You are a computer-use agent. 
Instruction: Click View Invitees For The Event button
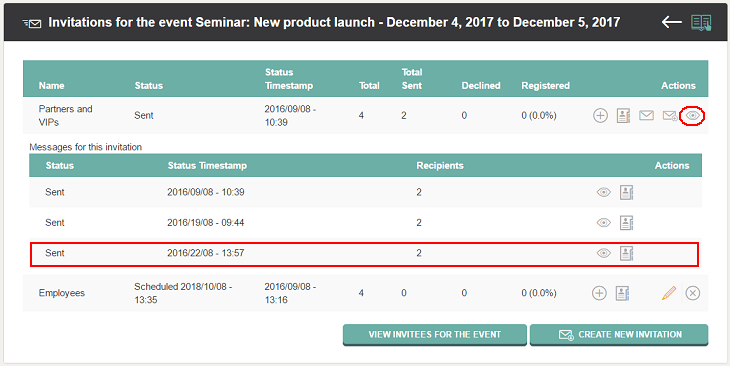tap(435, 335)
